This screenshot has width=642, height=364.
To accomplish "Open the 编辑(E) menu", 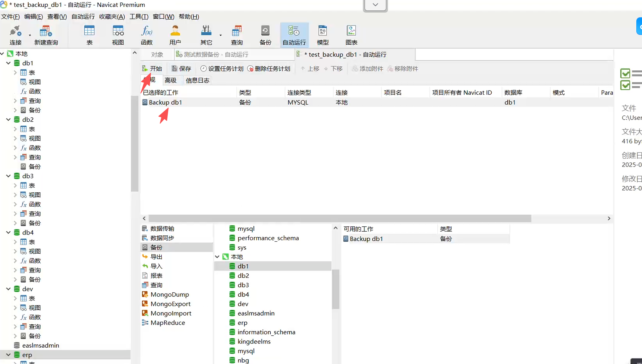I will pyautogui.click(x=33, y=17).
